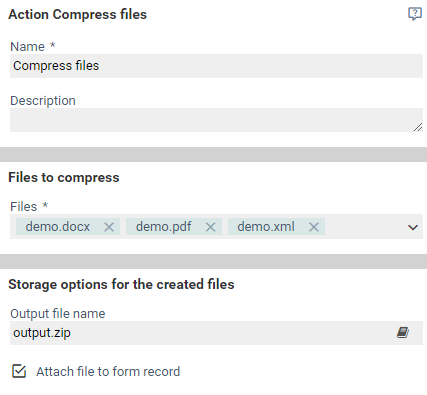Open the help icon beside Action Compress files

click(x=415, y=14)
